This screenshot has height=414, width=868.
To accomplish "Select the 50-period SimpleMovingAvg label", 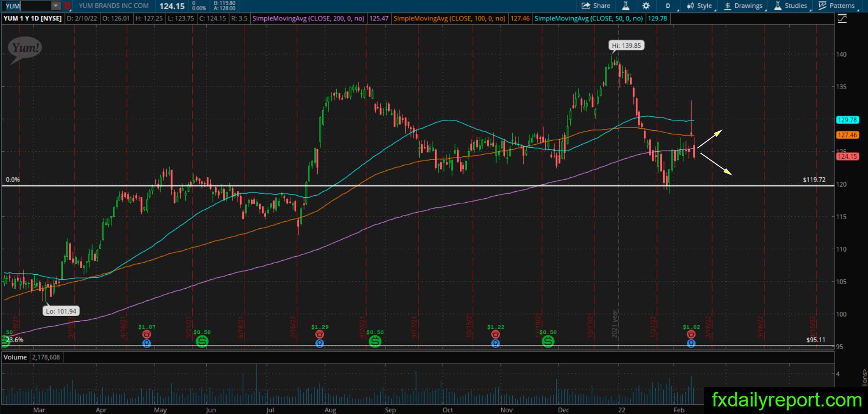I will (589, 19).
